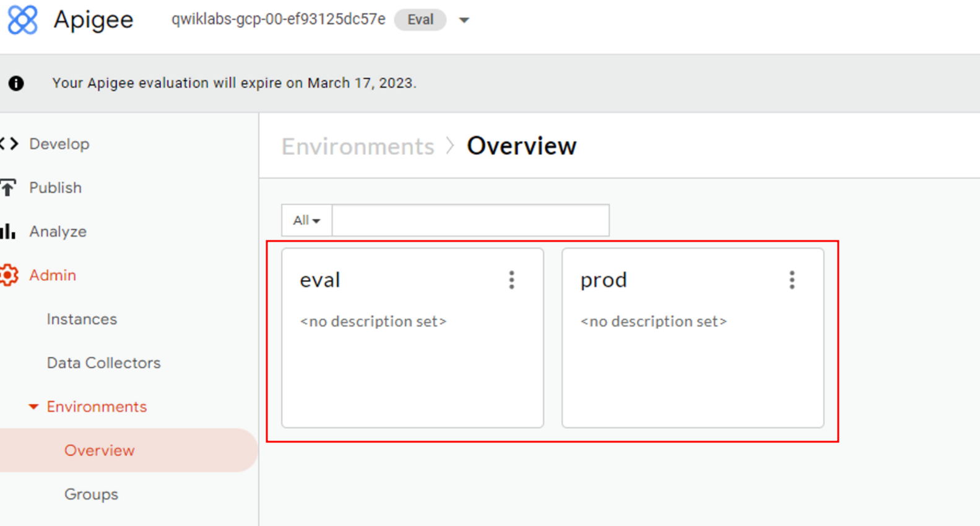Open the All filter dropdown
The image size is (980, 526).
(306, 221)
